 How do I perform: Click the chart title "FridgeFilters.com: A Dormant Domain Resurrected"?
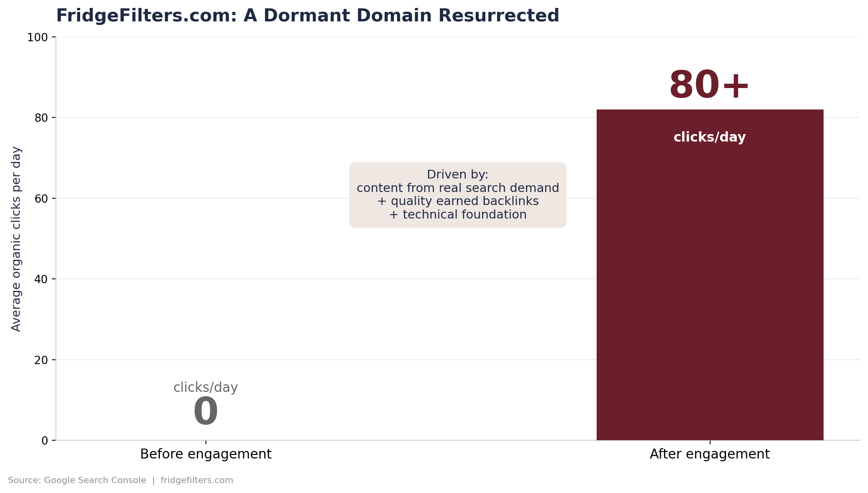(307, 16)
